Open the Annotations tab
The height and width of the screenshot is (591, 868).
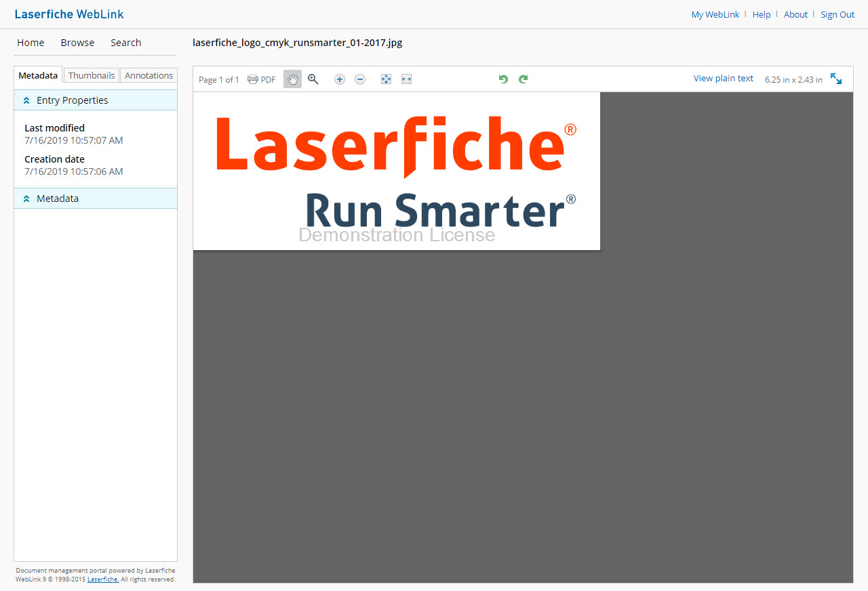pos(149,75)
